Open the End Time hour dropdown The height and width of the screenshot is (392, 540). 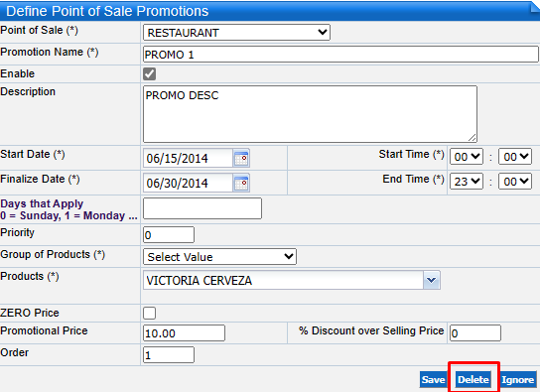tap(467, 182)
